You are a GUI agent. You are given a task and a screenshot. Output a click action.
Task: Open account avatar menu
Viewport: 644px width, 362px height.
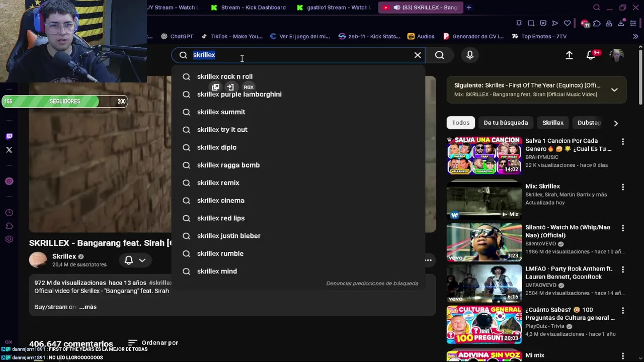click(616, 55)
